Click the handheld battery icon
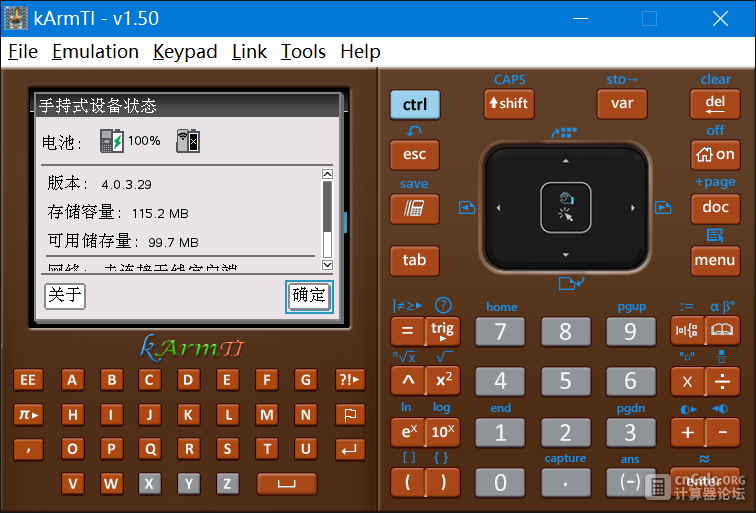Viewport: 756px width, 513px height. (x=111, y=141)
